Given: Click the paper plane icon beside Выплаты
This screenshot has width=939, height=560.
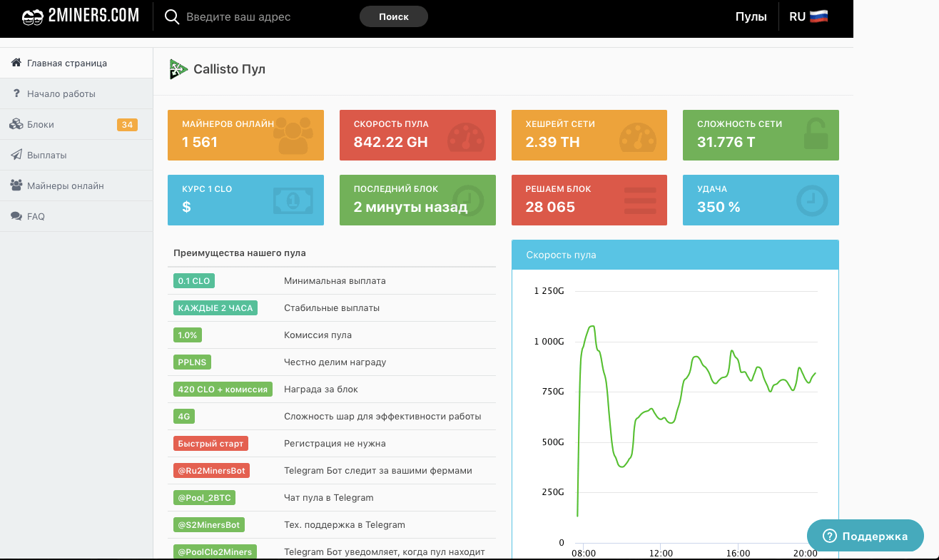Looking at the screenshot, I should [x=16, y=155].
